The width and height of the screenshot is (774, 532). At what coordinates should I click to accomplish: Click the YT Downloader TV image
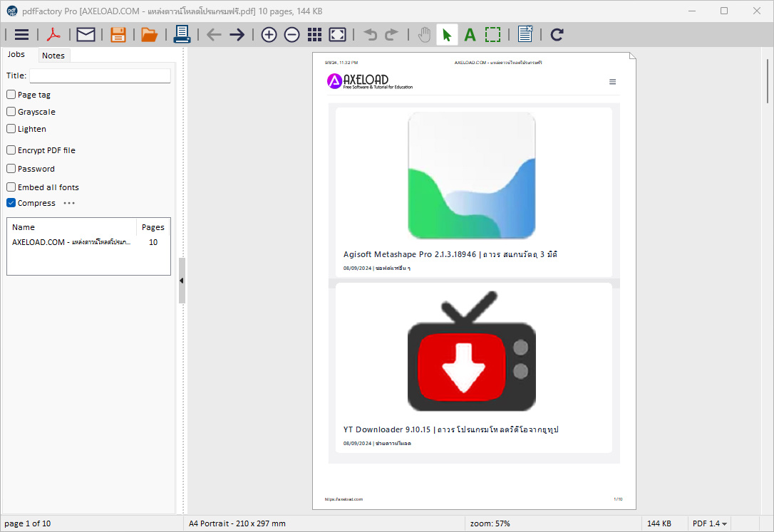471,350
